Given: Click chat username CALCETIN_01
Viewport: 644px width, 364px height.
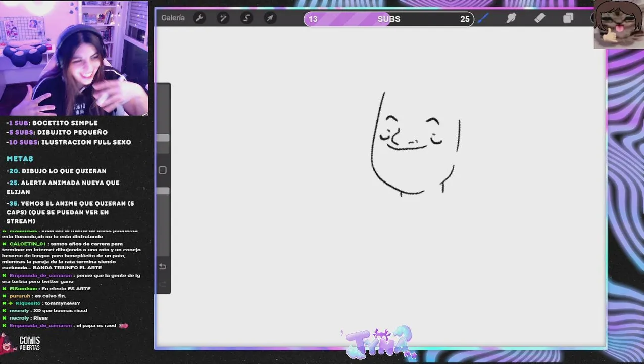Looking at the screenshot, I should click(x=27, y=244).
